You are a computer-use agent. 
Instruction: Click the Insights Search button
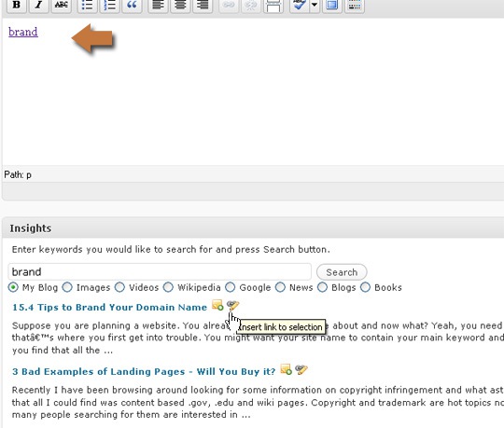[342, 272]
